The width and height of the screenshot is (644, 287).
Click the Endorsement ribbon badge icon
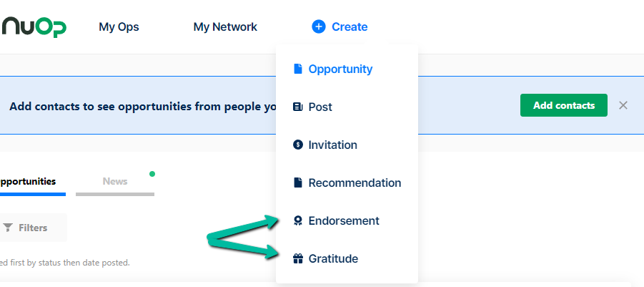(x=298, y=221)
